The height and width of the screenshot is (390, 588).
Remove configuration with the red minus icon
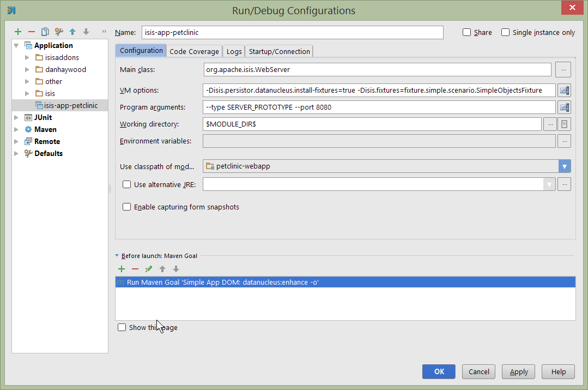click(32, 32)
